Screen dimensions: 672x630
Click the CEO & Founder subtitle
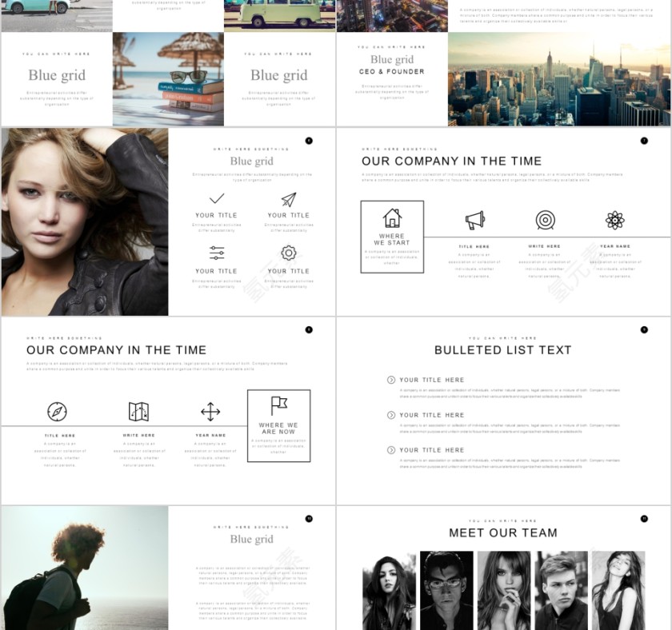(392, 72)
